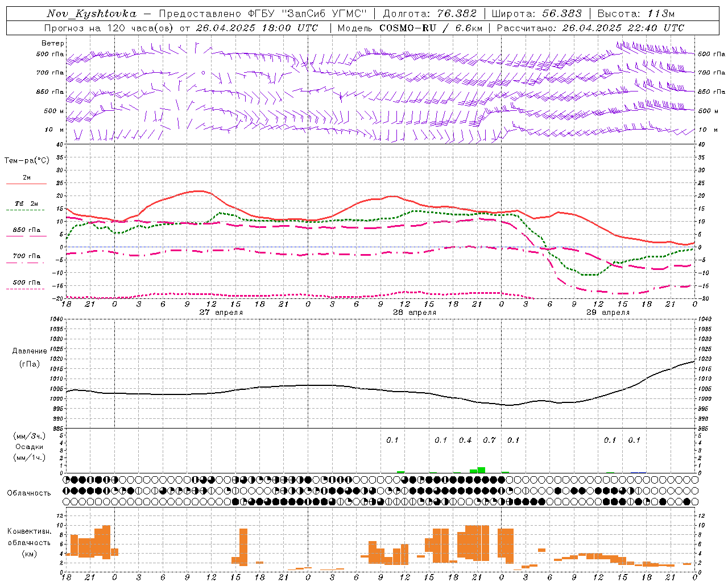The height and width of the screenshot is (582, 728).
Task: Click the Тем-ра(°C) temperature axis title
Action: point(27,161)
